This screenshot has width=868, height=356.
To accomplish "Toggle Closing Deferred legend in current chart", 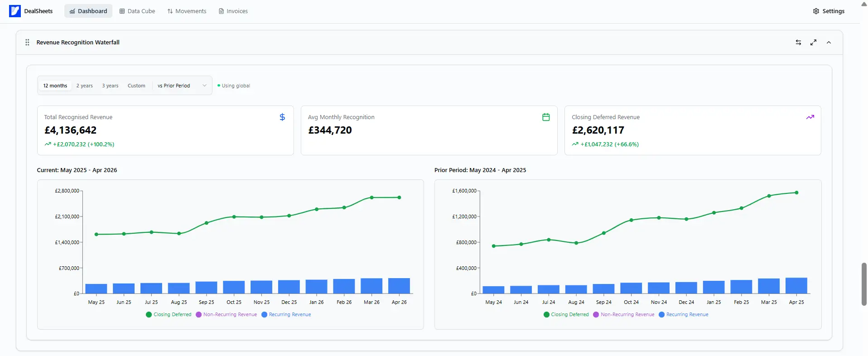I will click(169, 314).
